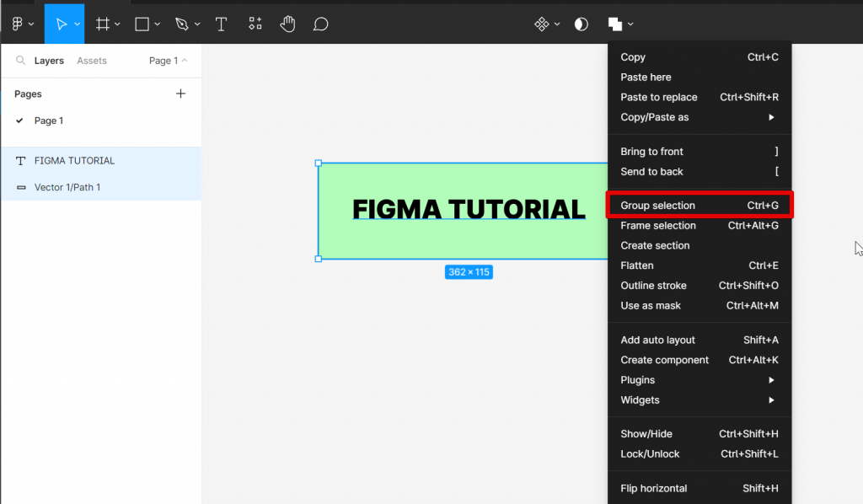Select the Text tool

point(221,24)
